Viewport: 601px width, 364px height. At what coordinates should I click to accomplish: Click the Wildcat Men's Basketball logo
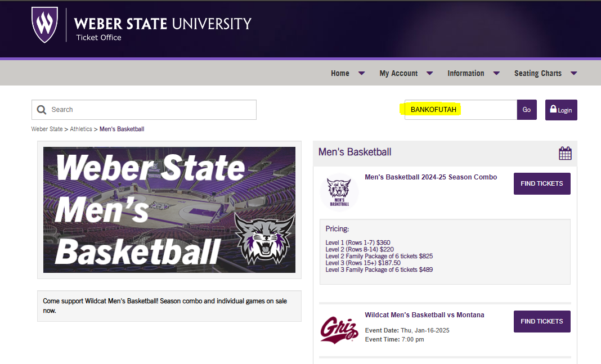point(339,192)
